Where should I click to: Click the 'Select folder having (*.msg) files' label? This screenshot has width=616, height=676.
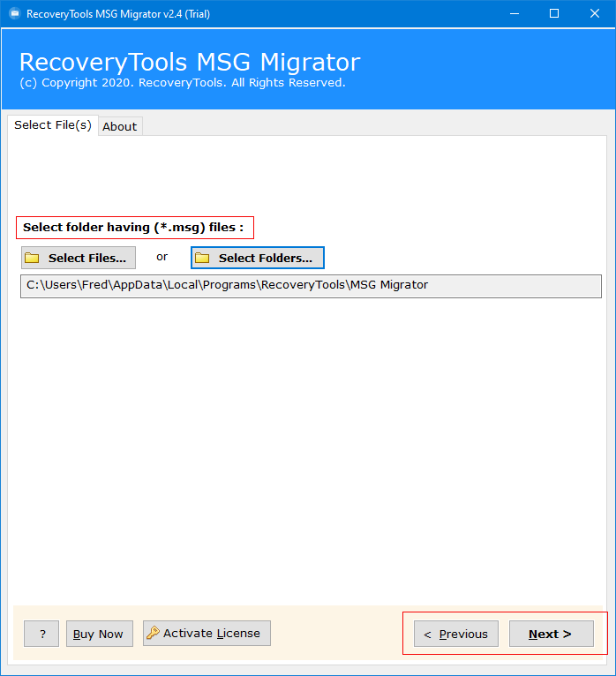pyautogui.click(x=133, y=227)
